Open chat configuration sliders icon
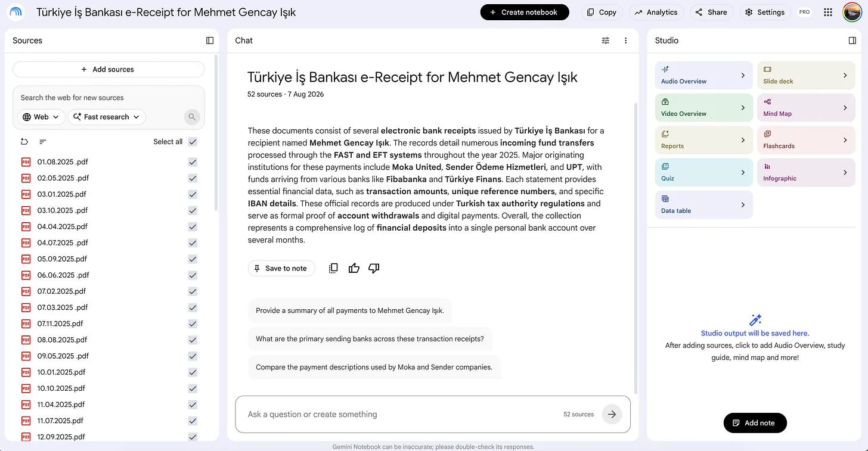Viewport: 868px width, 451px height. (x=606, y=41)
